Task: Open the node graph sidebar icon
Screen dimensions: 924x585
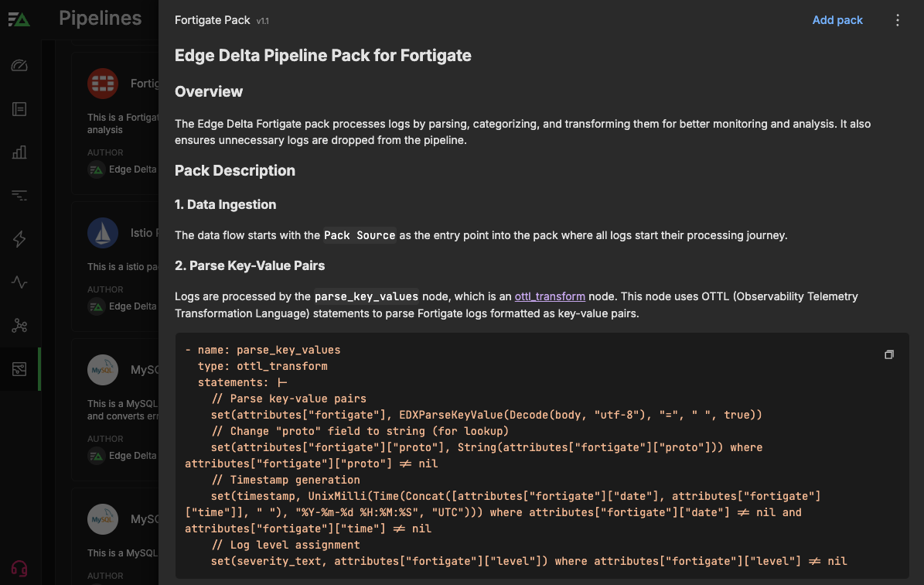Action: (x=19, y=326)
